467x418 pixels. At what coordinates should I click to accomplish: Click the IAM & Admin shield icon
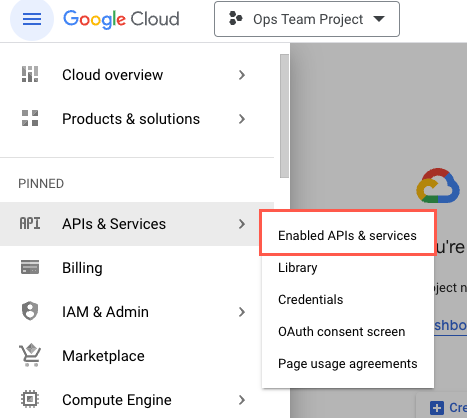[30, 311]
